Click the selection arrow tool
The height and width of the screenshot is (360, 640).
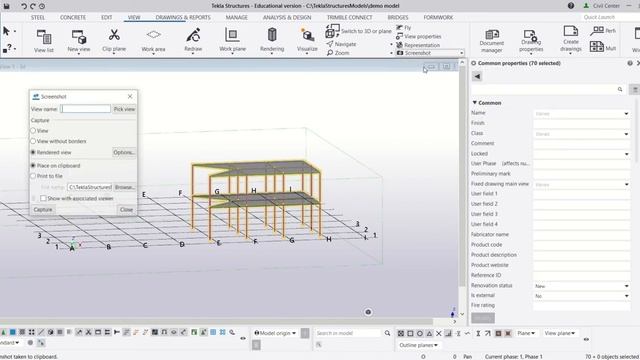pyautogui.click(x=7, y=31)
